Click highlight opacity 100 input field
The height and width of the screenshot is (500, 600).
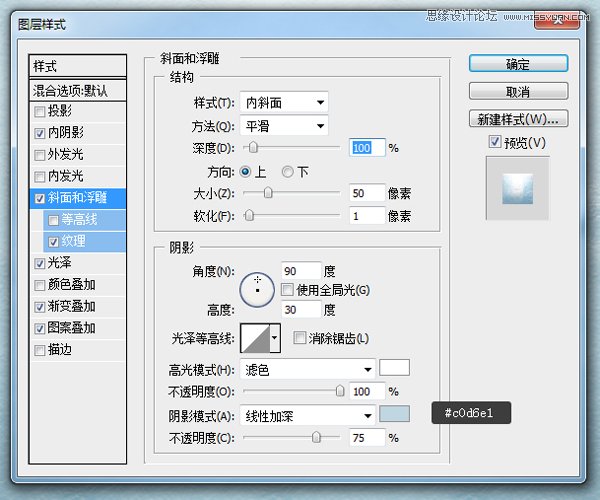pyautogui.click(x=367, y=391)
